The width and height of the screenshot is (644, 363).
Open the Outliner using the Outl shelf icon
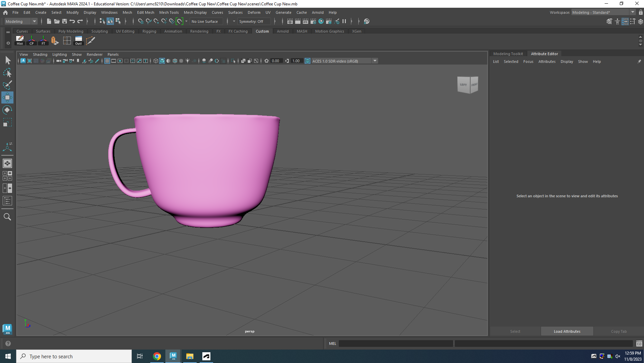point(78,40)
